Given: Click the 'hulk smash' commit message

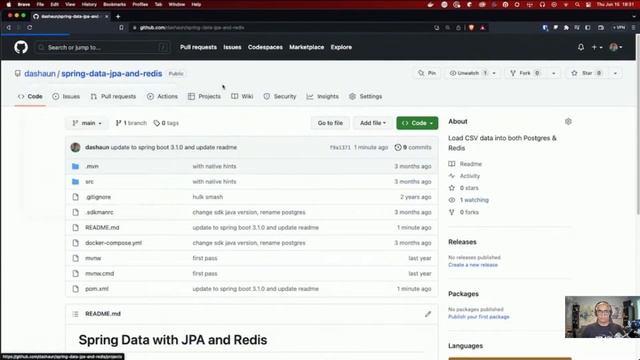Looking at the screenshot, I should (208, 197).
